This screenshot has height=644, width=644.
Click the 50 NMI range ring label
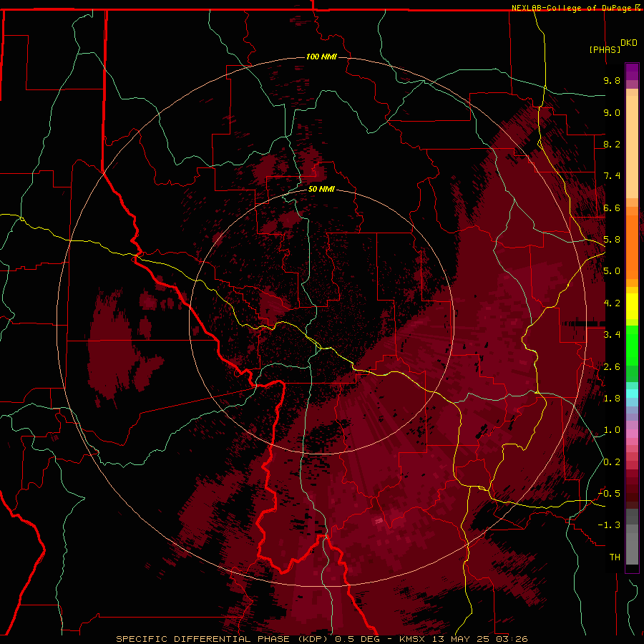tap(321, 189)
